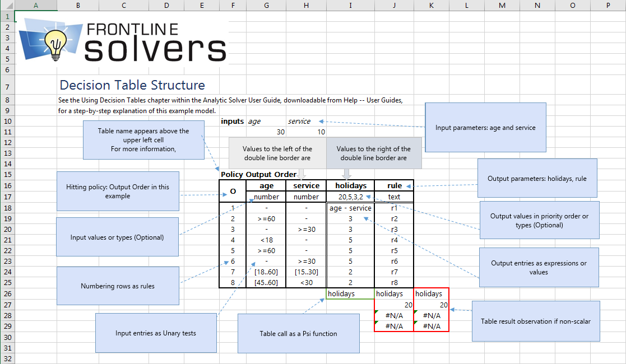626x364 pixels.
Task: Select the 'Numbering rows as rules' callout box
Action: tap(118, 286)
